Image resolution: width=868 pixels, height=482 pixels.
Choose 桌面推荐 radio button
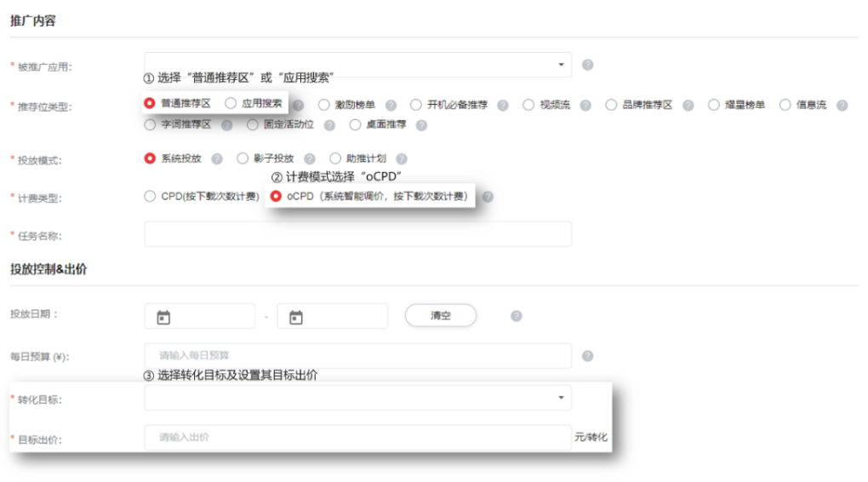tap(355, 124)
